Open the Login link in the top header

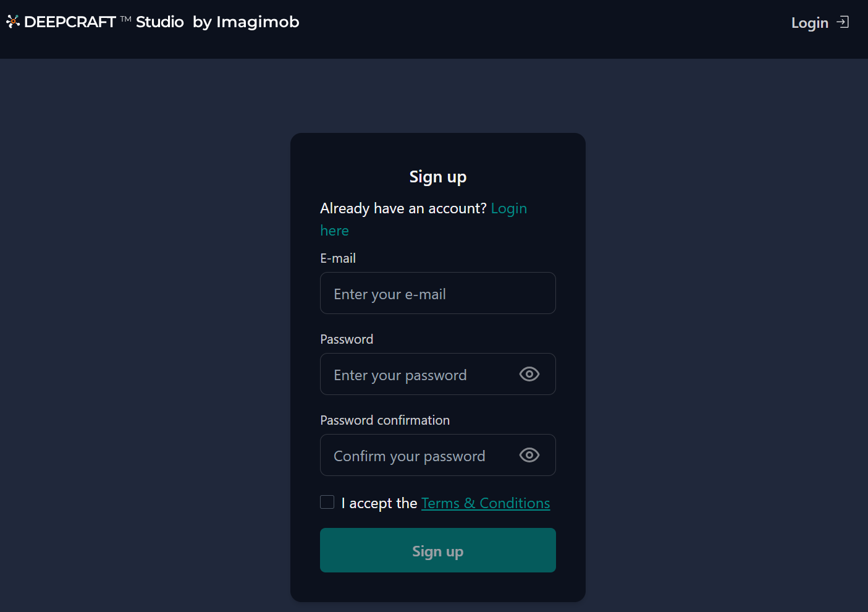click(809, 23)
